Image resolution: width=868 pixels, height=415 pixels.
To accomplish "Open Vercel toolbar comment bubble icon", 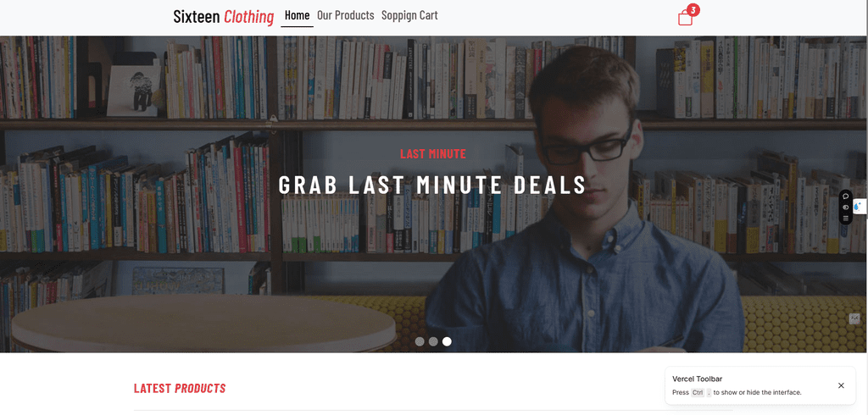I will click(846, 196).
